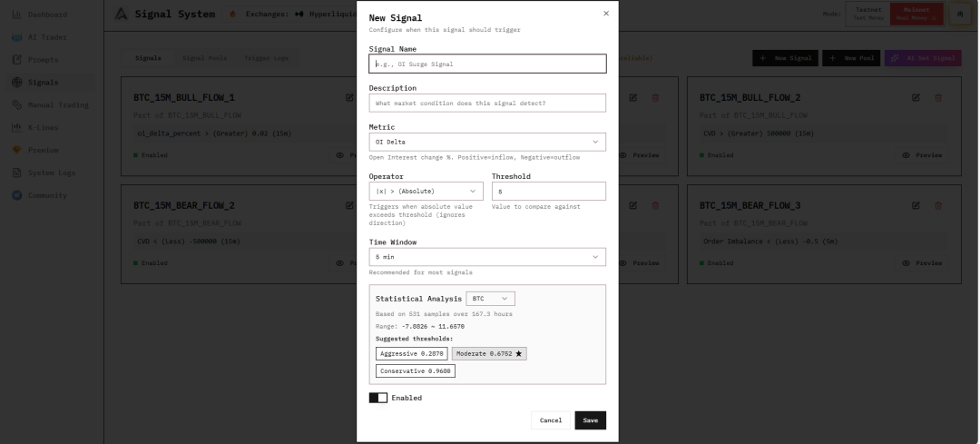Edit the BTC_15M_BULL_FLOW_2 signal

click(x=916, y=97)
